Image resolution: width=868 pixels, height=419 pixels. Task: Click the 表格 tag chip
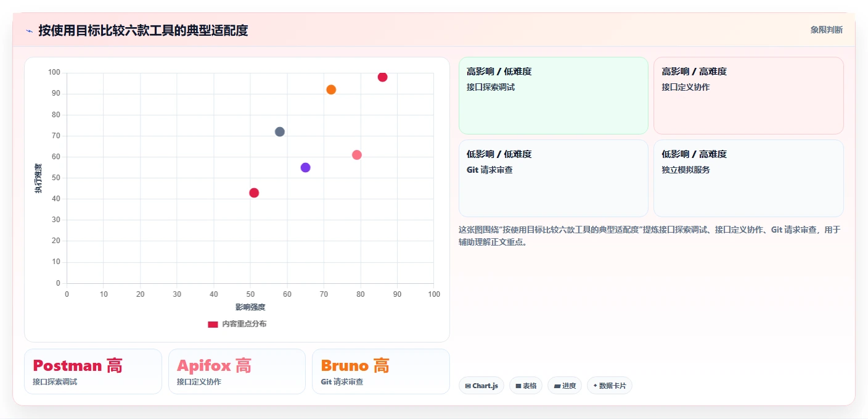526,386
